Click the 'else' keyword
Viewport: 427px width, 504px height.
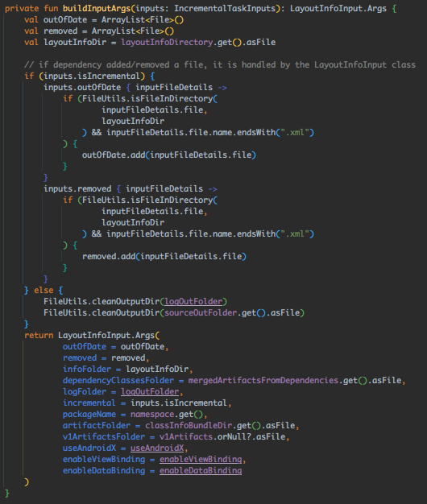click(44, 291)
